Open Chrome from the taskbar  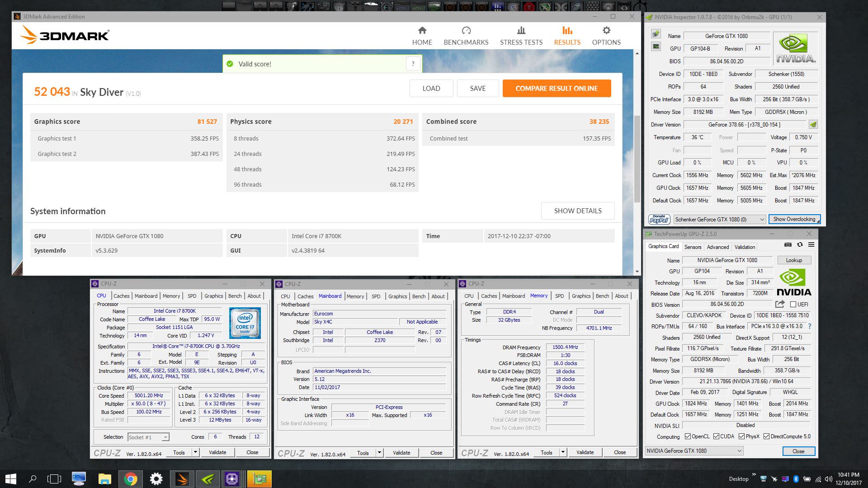pyautogui.click(x=130, y=479)
